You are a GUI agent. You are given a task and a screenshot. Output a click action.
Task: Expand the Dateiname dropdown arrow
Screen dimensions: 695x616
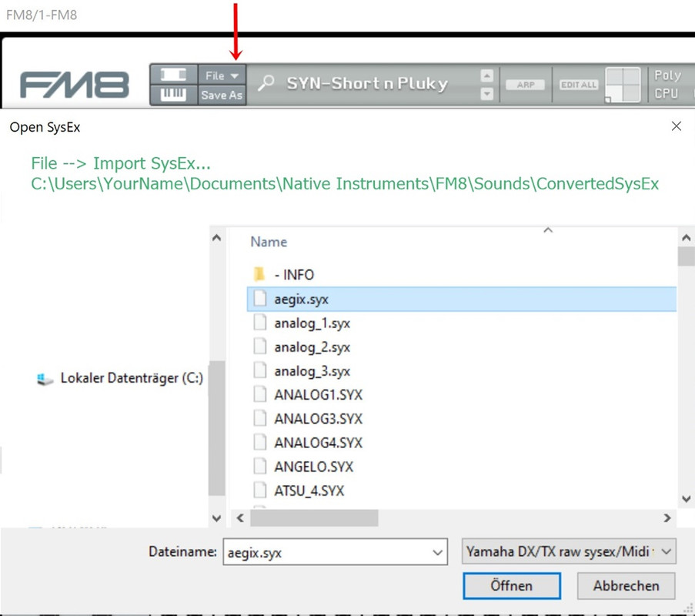tap(437, 553)
